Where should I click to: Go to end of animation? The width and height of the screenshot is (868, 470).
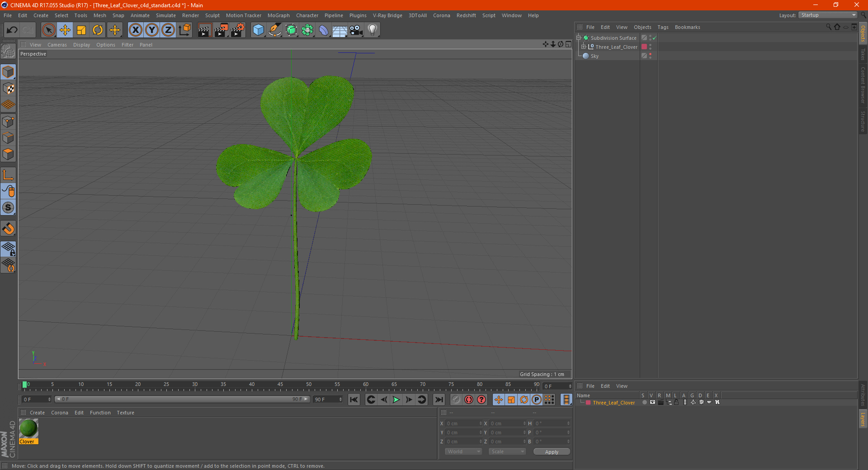[x=439, y=399]
